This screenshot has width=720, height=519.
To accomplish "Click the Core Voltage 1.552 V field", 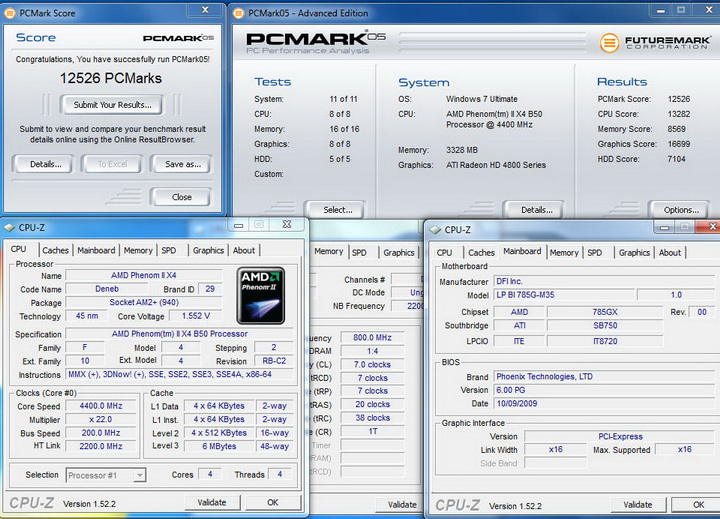I will tap(196, 316).
